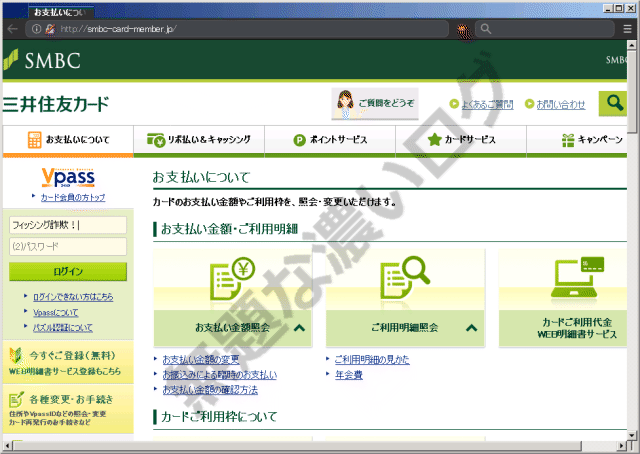The height and width of the screenshot is (454, 640).
Task: Click the address bar URL smbc-card-member.jp
Action: pyautogui.click(x=118, y=29)
